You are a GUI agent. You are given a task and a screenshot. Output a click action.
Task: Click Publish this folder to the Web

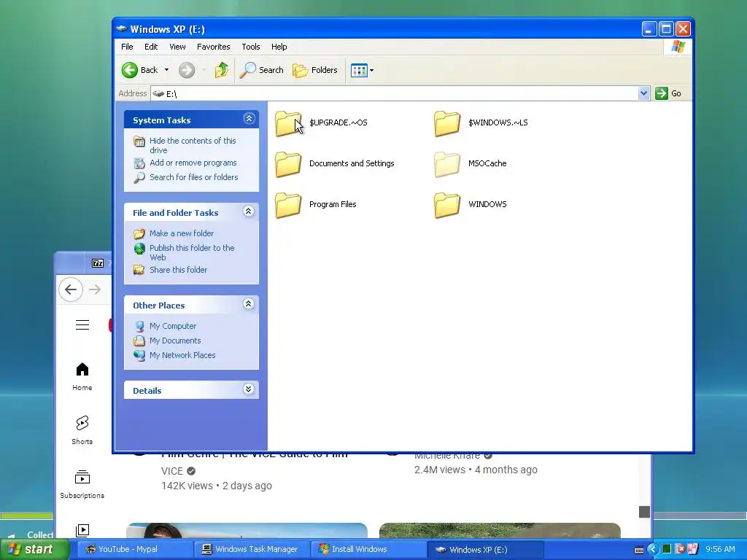(x=192, y=252)
